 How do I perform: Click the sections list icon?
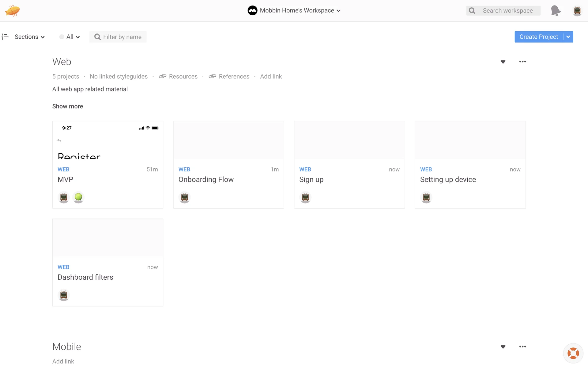(x=5, y=37)
